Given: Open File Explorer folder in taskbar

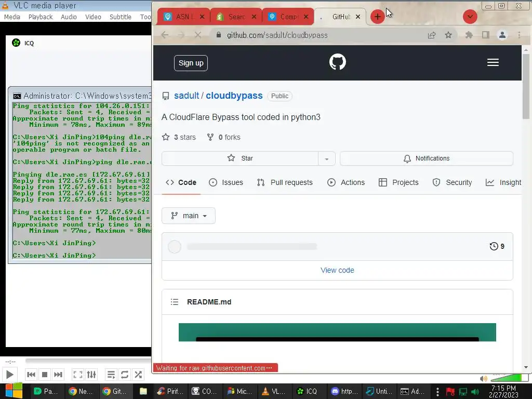Looking at the screenshot, I should tap(143, 392).
